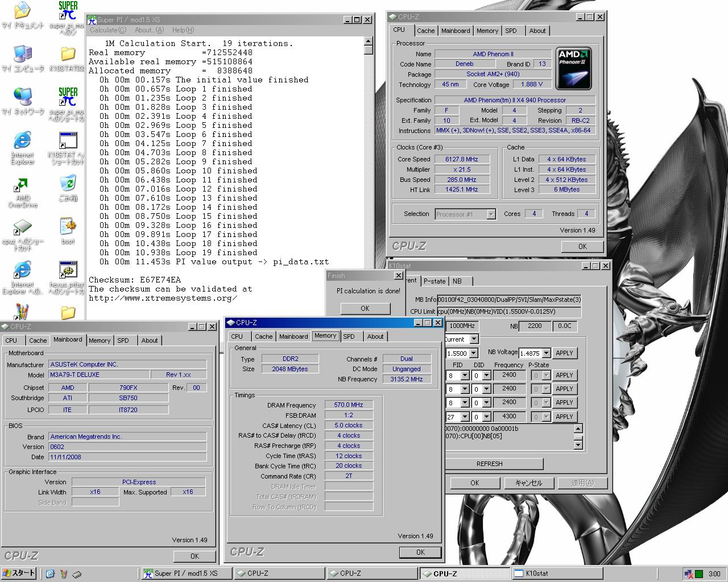Image resolution: width=728 pixels, height=582 pixels.
Task: Click REFRESH in K10stat
Action: coord(490,464)
